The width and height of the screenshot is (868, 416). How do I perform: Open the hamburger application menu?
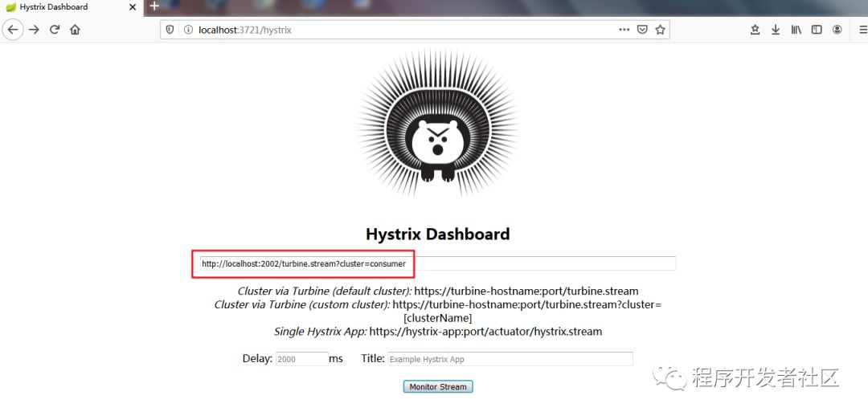click(x=862, y=30)
